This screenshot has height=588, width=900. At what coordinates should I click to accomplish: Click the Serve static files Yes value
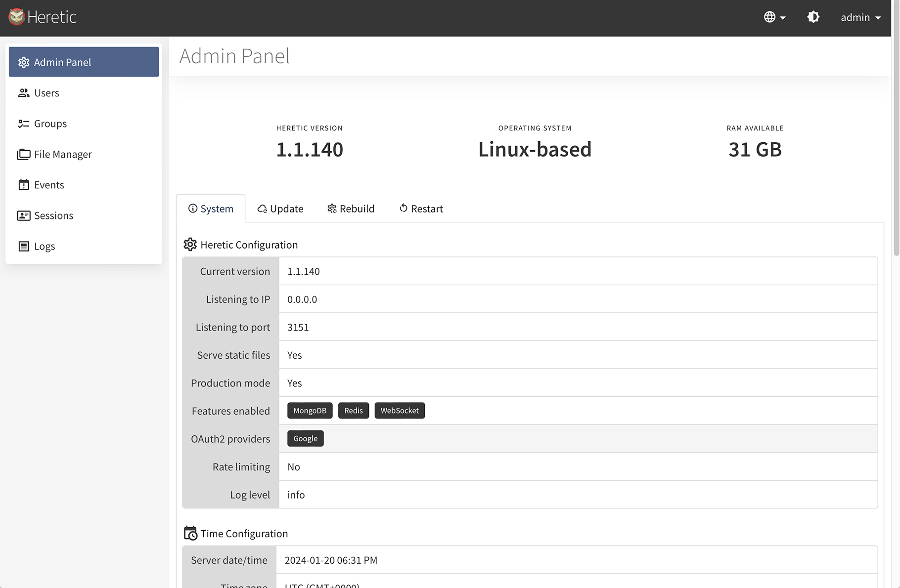pos(295,355)
